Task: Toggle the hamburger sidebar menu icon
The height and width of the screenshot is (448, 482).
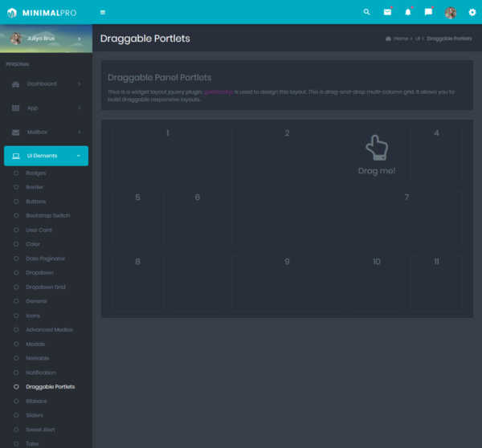Action: [103, 12]
